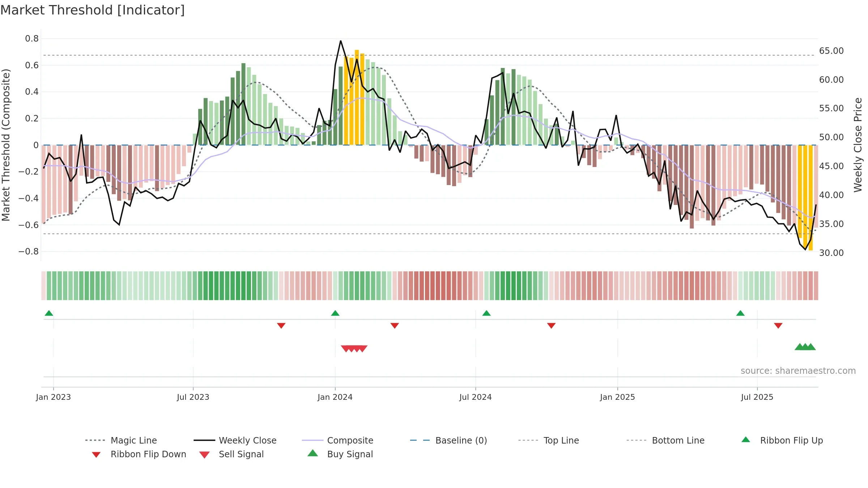Toggle the Composite legend entry
The width and height of the screenshot is (868, 488).
coord(337,440)
